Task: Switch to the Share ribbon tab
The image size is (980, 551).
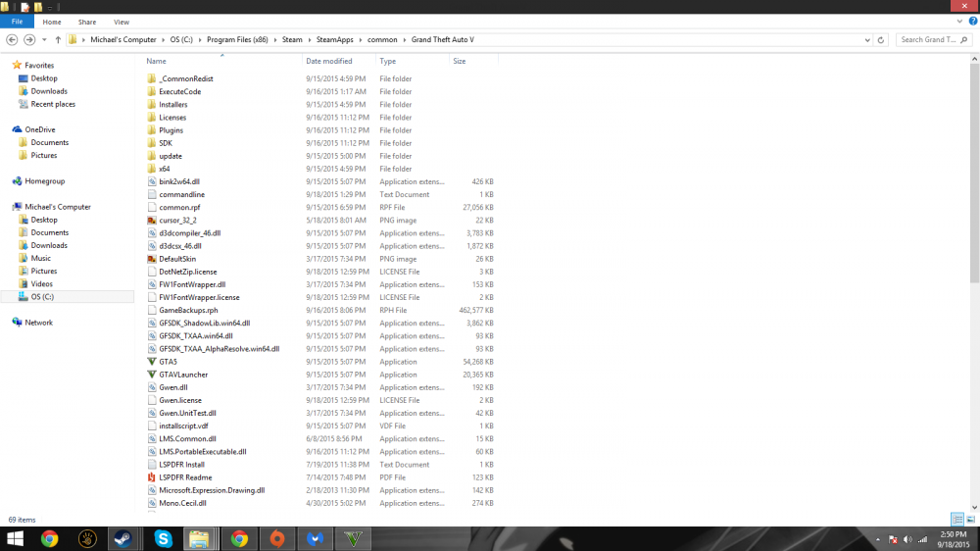Action: (x=87, y=22)
